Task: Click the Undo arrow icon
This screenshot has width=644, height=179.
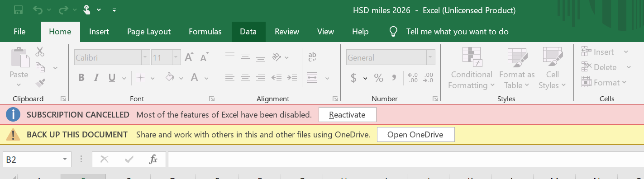Action: coord(38,9)
